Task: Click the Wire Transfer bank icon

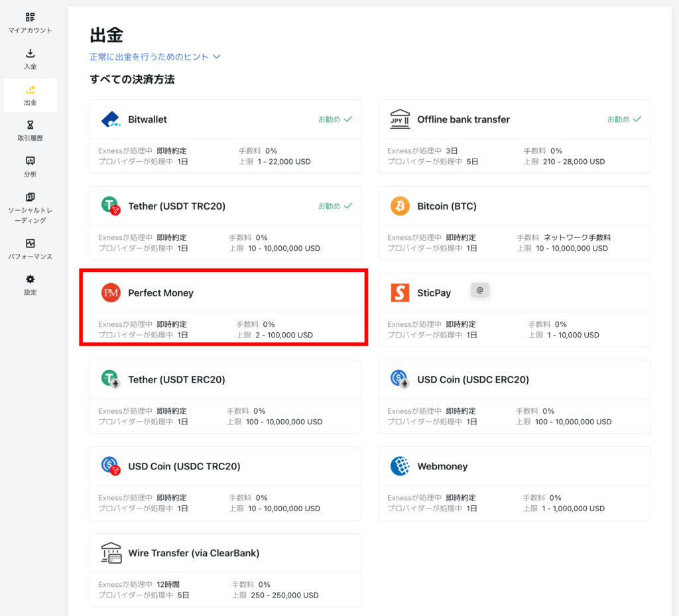Action: click(x=111, y=553)
